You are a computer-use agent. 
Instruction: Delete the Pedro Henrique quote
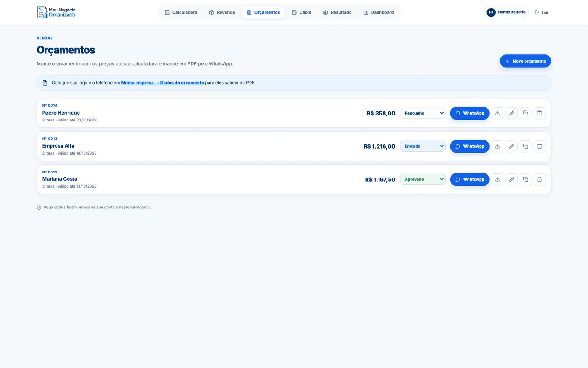click(x=540, y=113)
